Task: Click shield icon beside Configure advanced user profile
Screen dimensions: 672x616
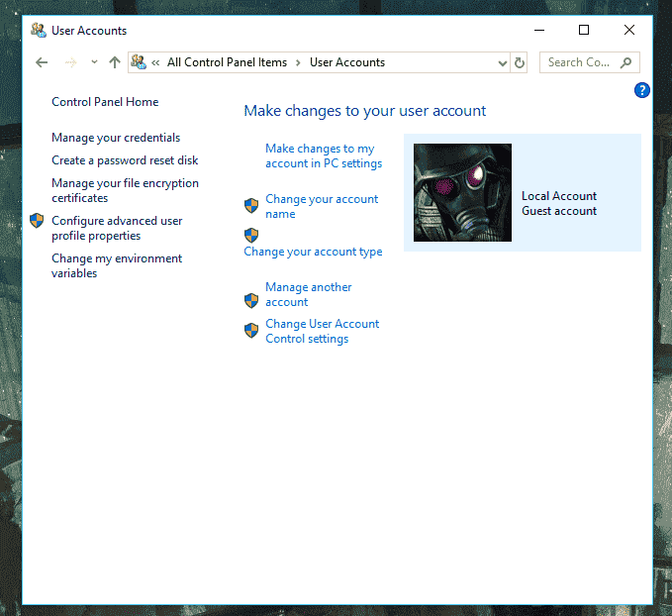Action: 37,221
